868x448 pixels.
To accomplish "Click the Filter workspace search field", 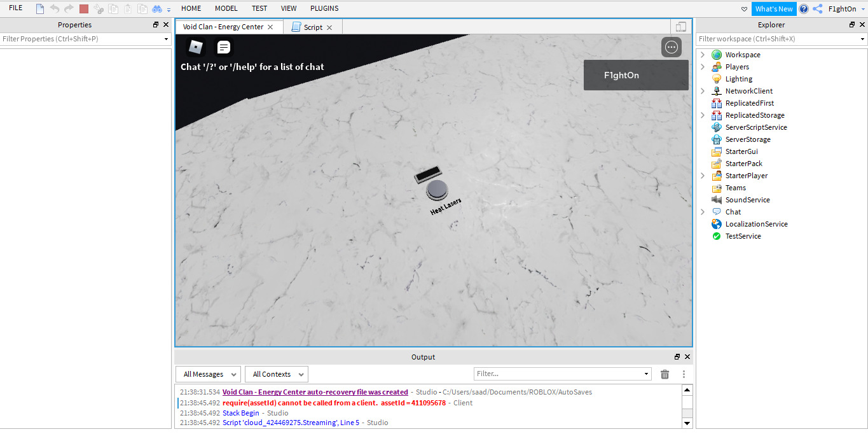I will pyautogui.click(x=777, y=39).
